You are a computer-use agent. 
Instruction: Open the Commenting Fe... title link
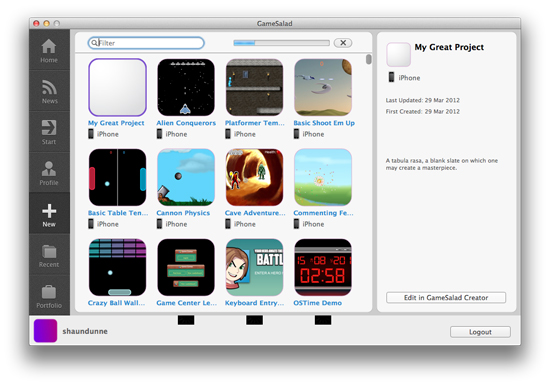323,213
